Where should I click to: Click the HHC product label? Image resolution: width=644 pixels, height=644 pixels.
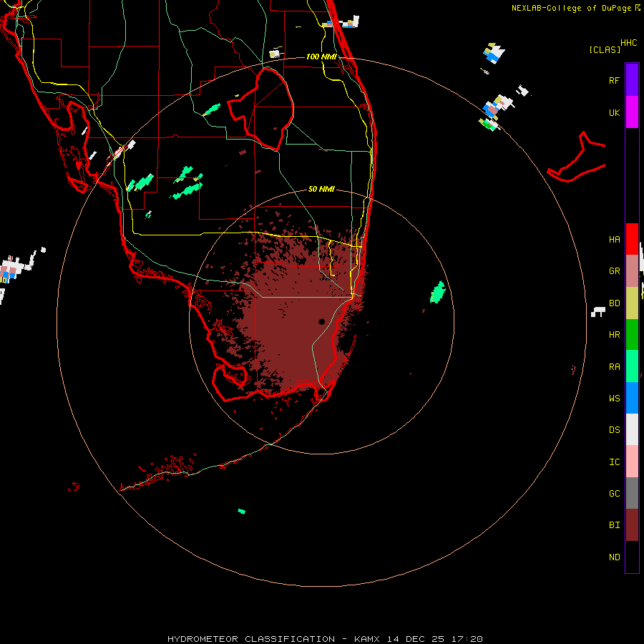[x=628, y=43]
